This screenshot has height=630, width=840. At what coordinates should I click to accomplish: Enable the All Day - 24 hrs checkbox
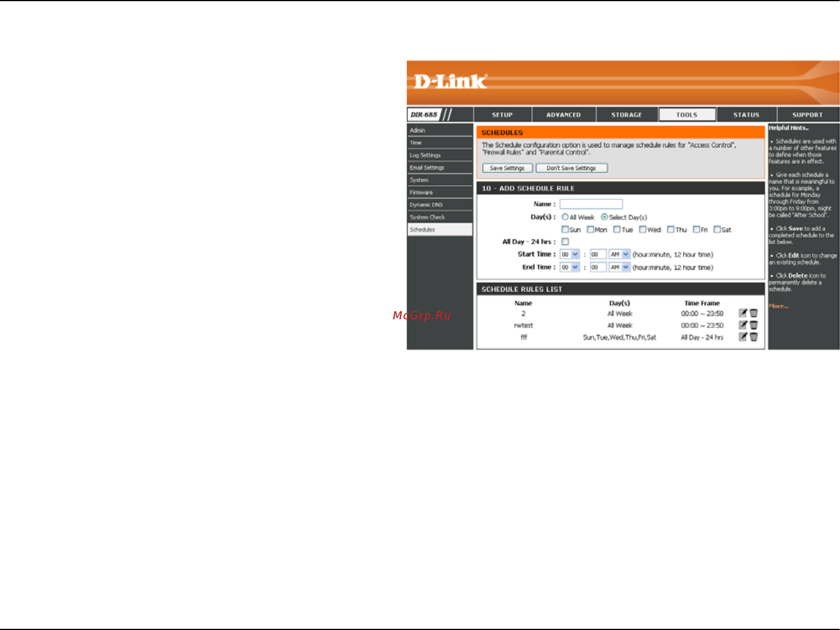565,242
